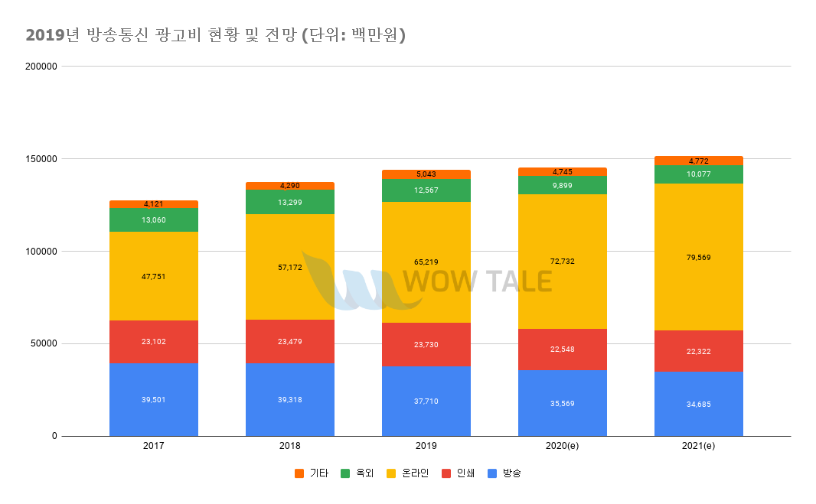Click the 2017 x-axis label
The width and height of the screenshot is (816, 504).
(x=154, y=446)
